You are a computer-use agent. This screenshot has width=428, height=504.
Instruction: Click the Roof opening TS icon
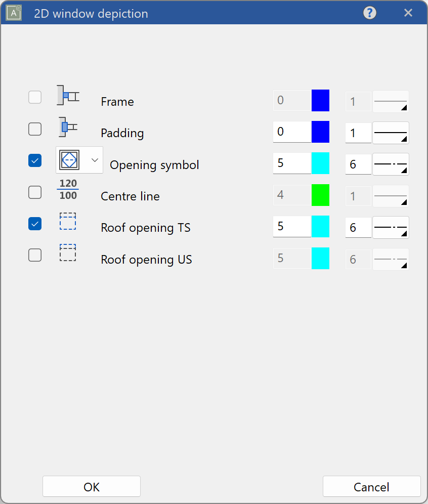pyautogui.click(x=68, y=221)
